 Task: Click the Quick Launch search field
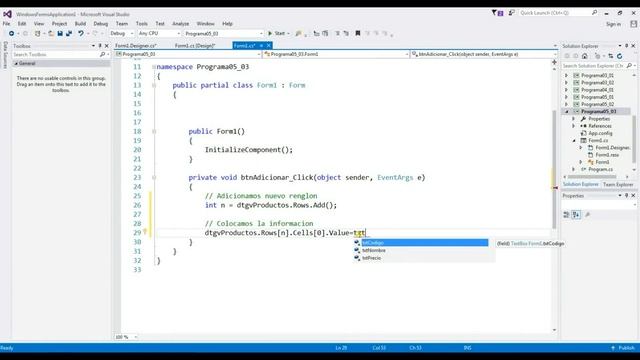point(555,13)
